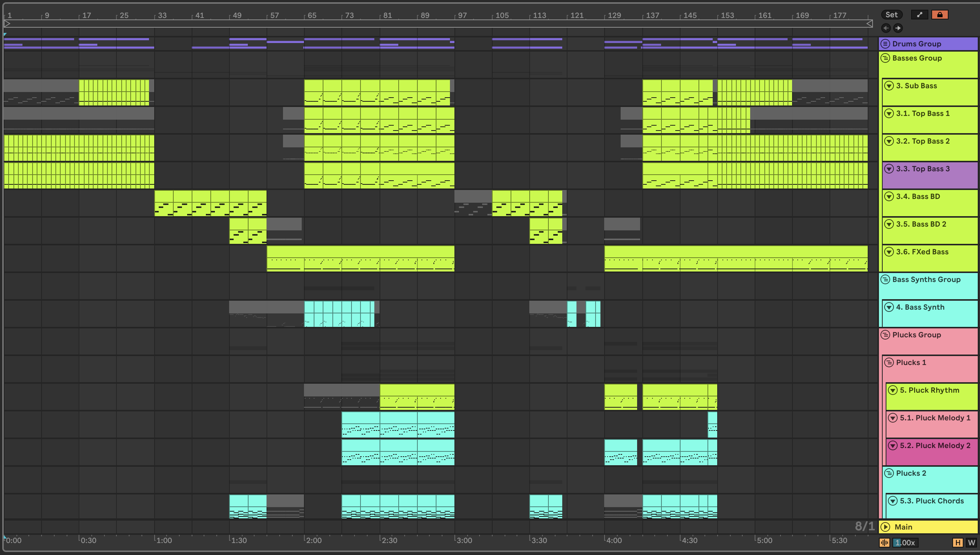Toggle the W optimize width button

click(971, 542)
